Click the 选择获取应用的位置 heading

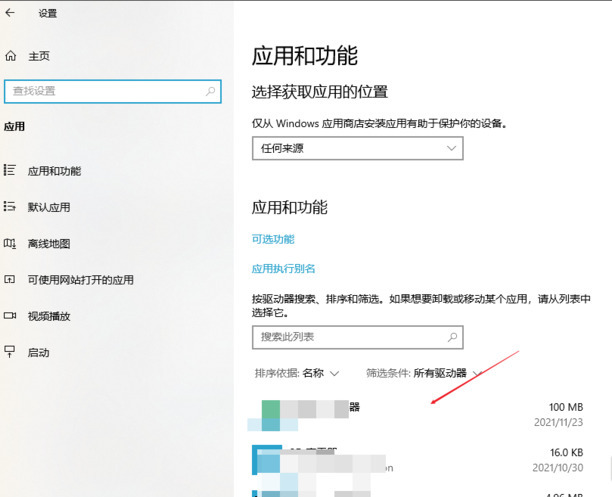click(x=320, y=92)
